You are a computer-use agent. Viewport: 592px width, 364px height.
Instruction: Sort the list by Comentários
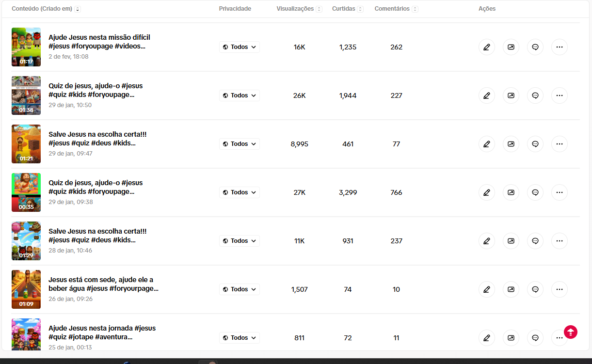415,9
